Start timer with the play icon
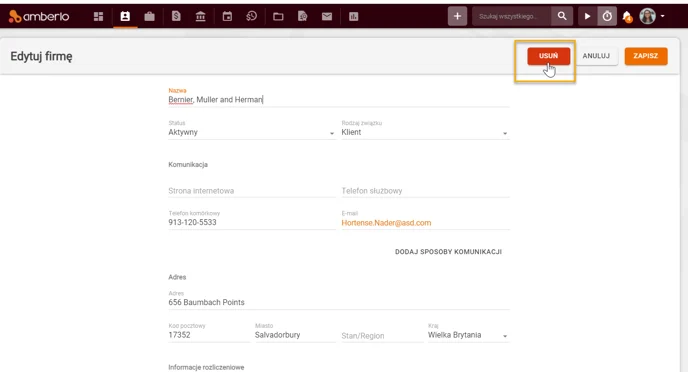The width and height of the screenshot is (688, 372). click(x=587, y=16)
